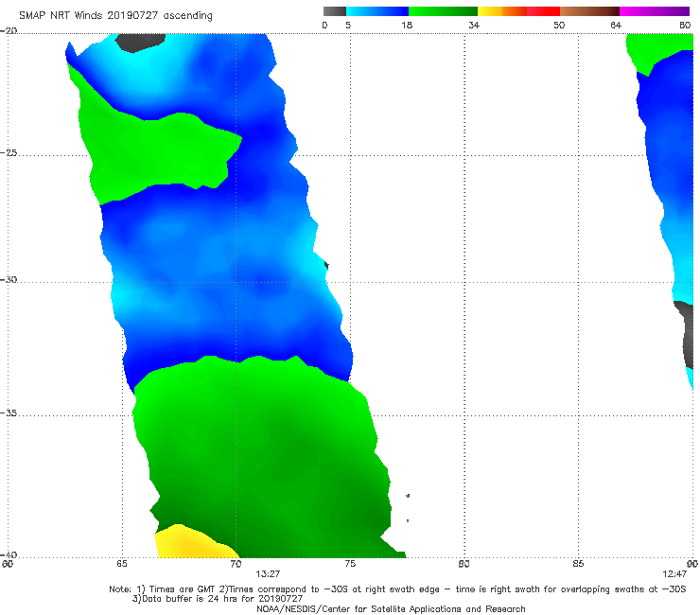Click the note '3)Data buffer is 24 hrs'
Image resolution: width=700 pixels, height=615 pixels.
[x=217, y=599]
